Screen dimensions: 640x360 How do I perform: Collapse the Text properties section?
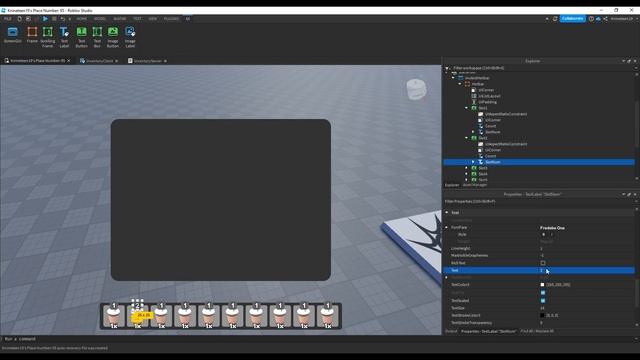(447, 212)
